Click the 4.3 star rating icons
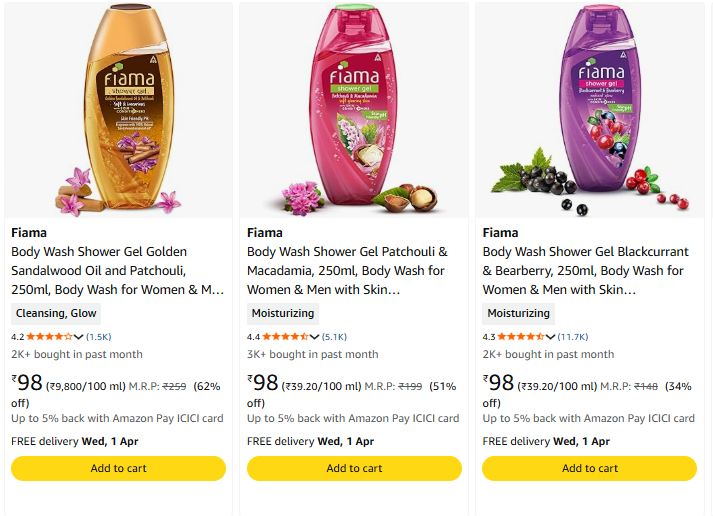This screenshot has width=713, height=516. [520, 337]
